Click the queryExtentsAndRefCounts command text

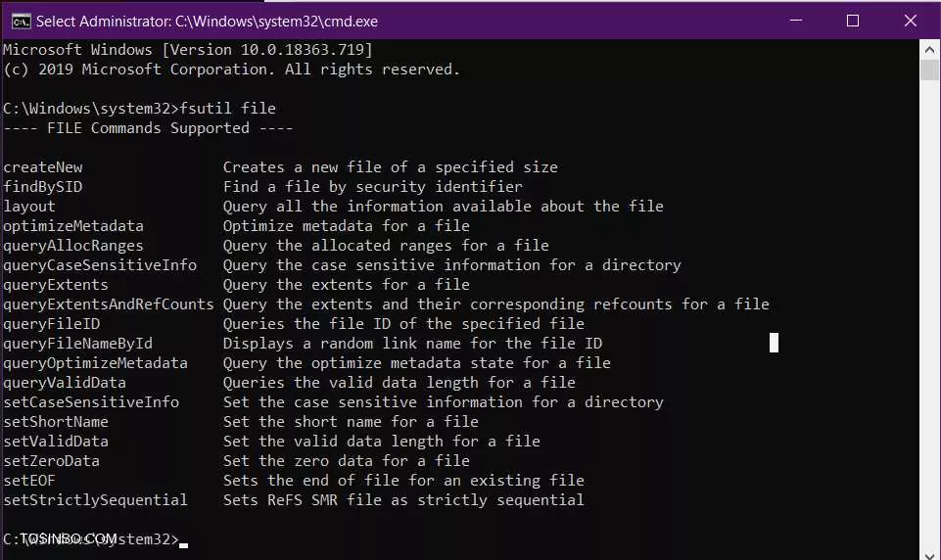pos(109,304)
